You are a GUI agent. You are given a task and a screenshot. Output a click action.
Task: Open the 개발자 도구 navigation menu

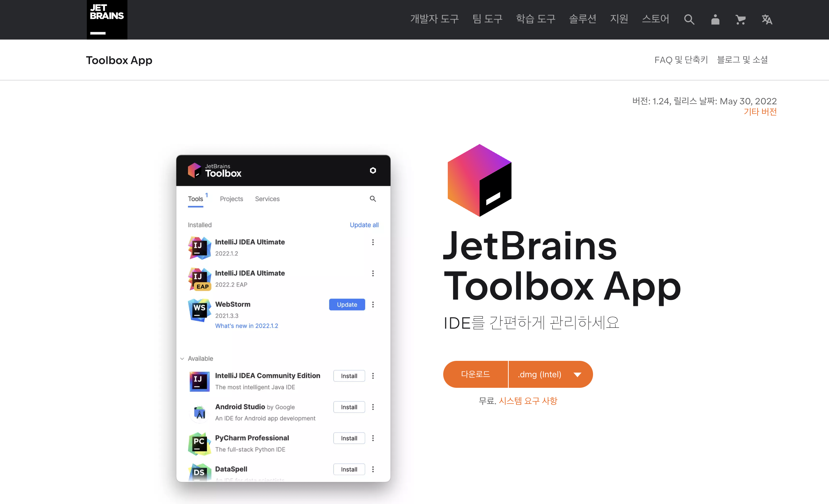434,19
